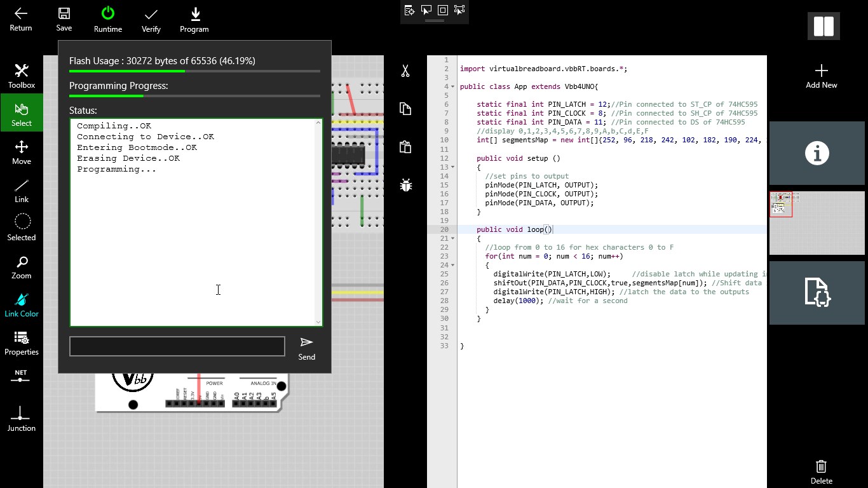Toggle the Link Color tool

click(21, 305)
